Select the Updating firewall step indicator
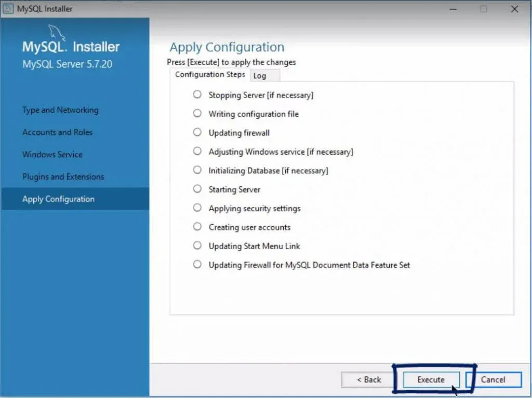 (x=197, y=132)
